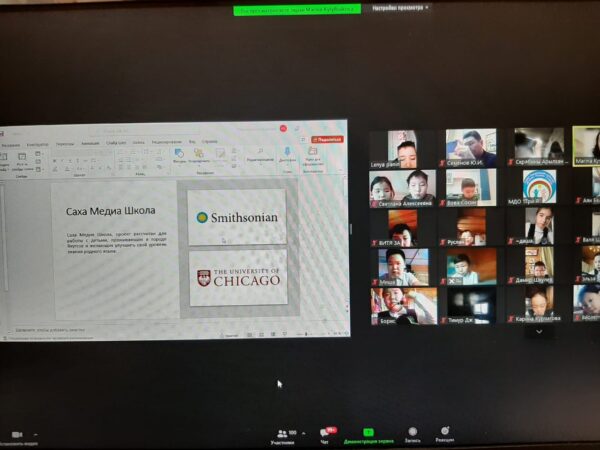Image resolution: width=600 pixels, height=450 pixels.
Task: Click the red Share button in PowerPoint
Action: 327,140
